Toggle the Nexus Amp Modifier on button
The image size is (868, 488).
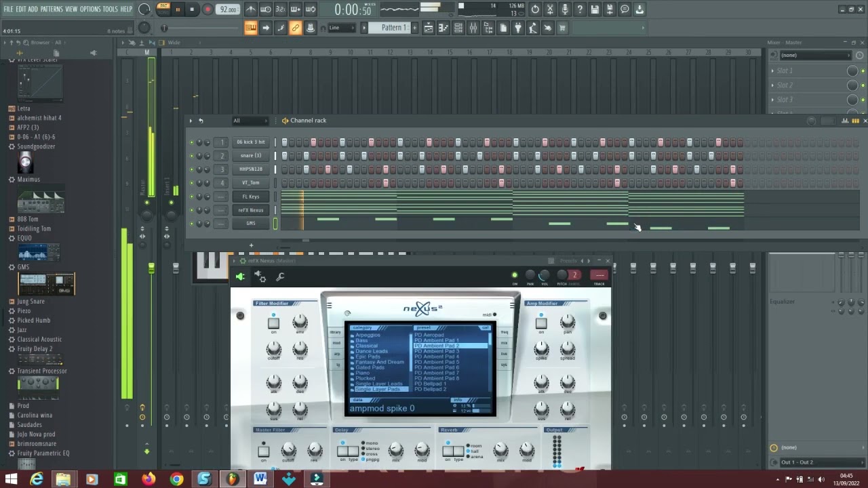point(541,323)
